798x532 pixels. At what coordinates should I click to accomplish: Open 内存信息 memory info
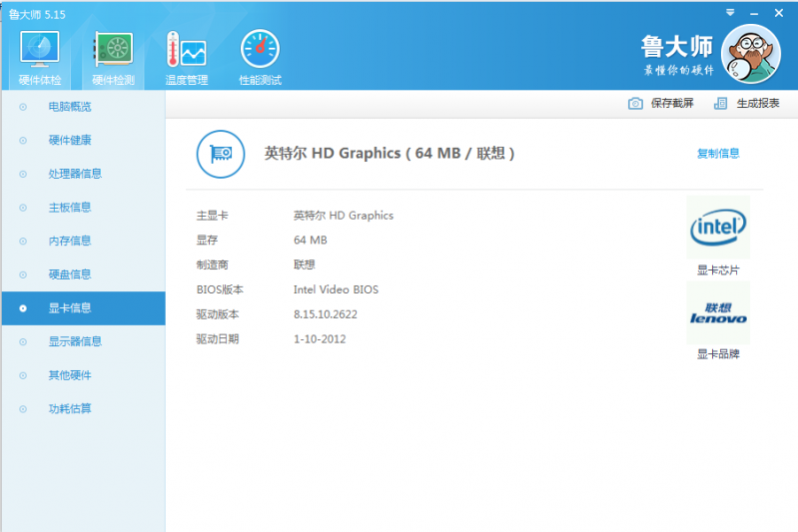click(x=84, y=242)
